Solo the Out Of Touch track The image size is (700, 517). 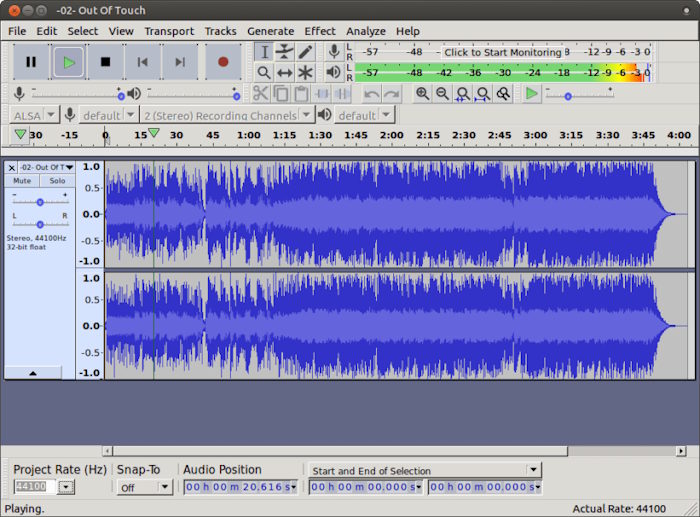click(57, 181)
